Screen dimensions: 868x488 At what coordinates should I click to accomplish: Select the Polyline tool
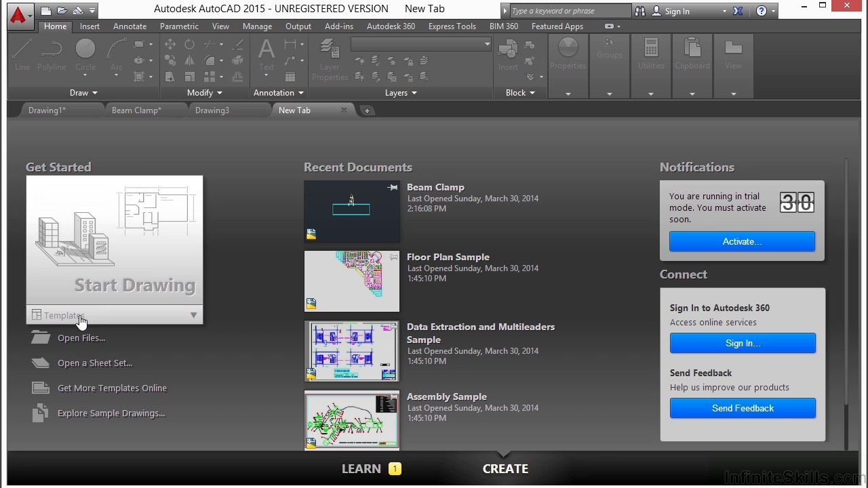(x=52, y=55)
